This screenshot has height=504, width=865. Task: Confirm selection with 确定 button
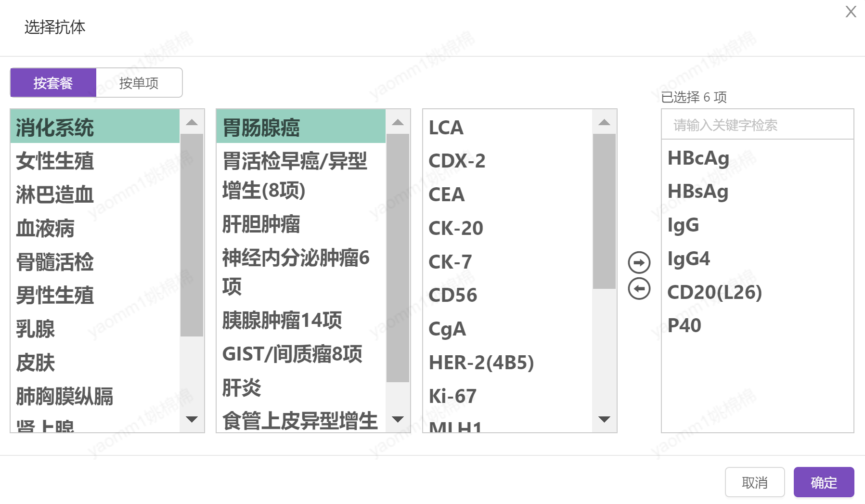[823, 482]
